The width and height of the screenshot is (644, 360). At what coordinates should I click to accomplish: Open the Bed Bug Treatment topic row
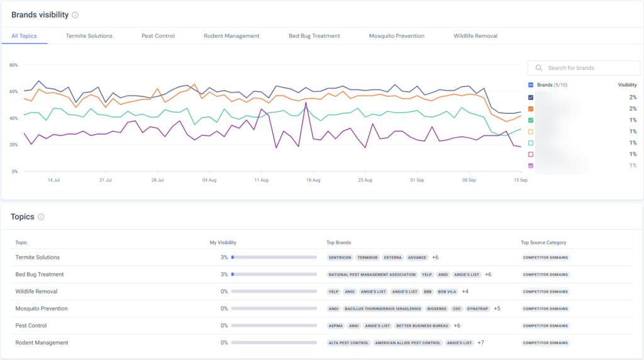point(40,274)
